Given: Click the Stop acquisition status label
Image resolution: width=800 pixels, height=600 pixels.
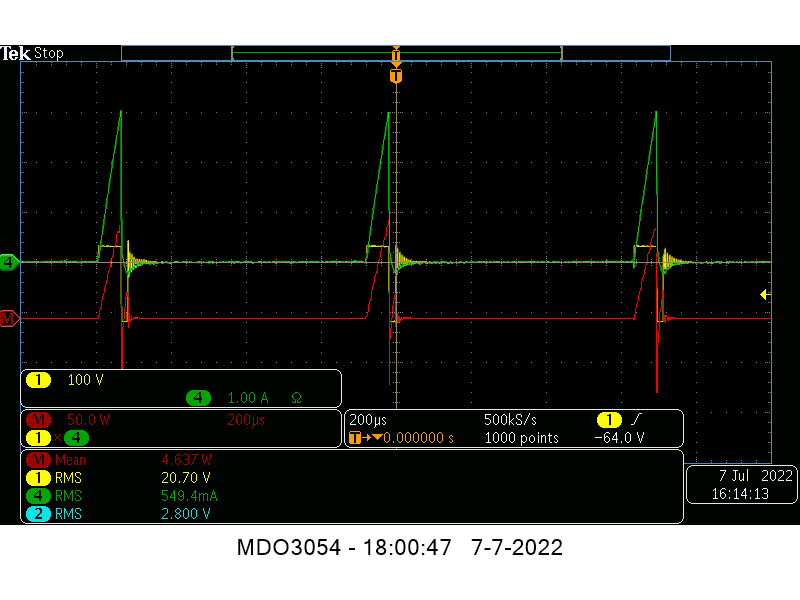Looking at the screenshot, I should tap(49, 53).
